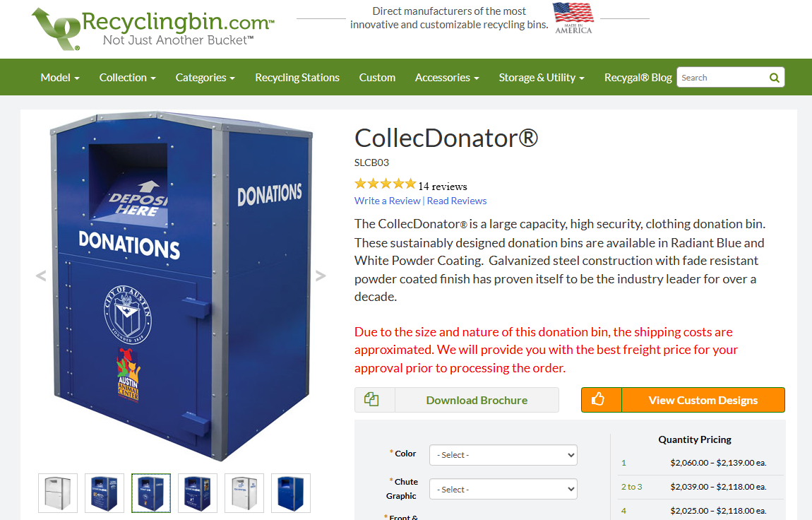The width and height of the screenshot is (812, 520).
Task: Show the previous product image arrow
Action: pyautogui.click(x=41, y=276)
